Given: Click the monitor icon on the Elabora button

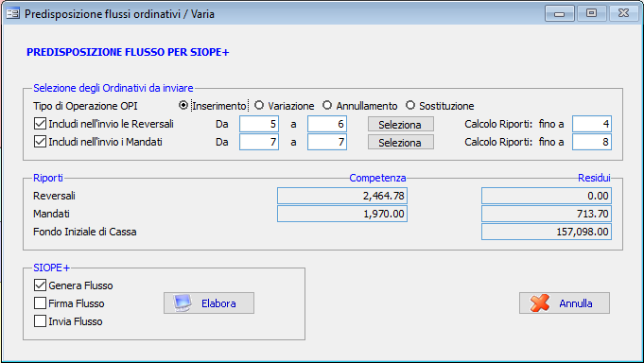Looking at the screenshot, I should pyautogui.click(x=182, y=303).
